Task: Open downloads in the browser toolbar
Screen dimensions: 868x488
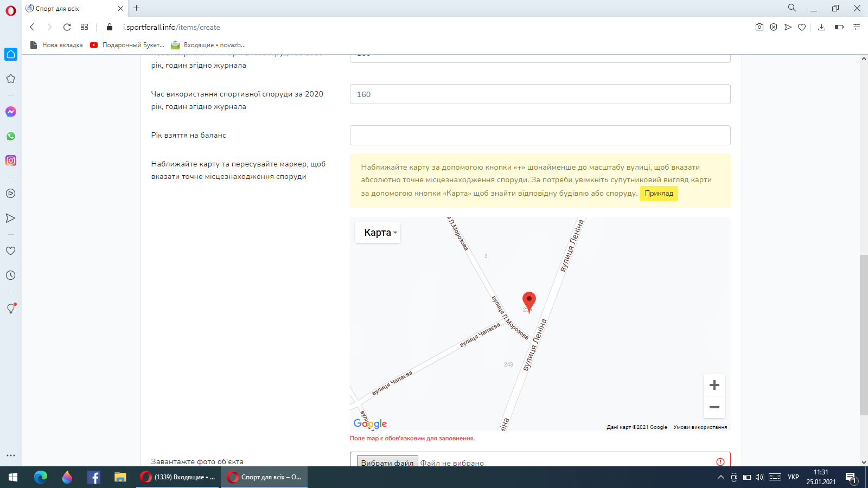Action: (821, 27)
